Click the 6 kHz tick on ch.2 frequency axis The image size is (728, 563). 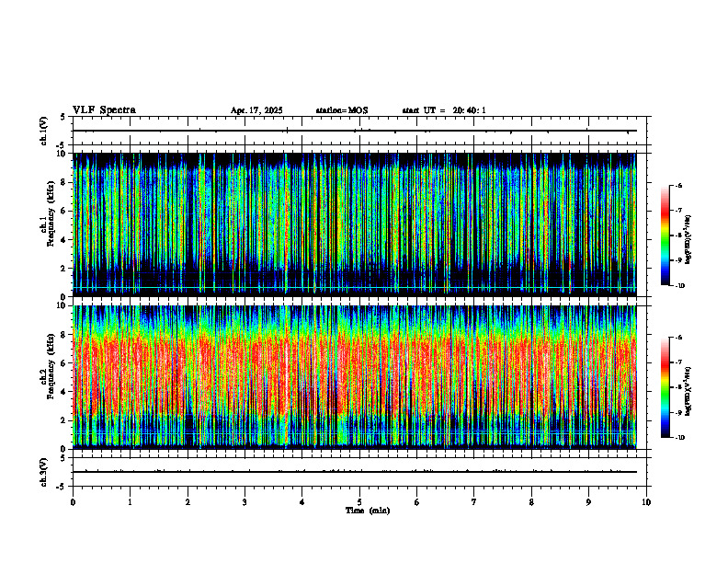(x=64, y=362)
